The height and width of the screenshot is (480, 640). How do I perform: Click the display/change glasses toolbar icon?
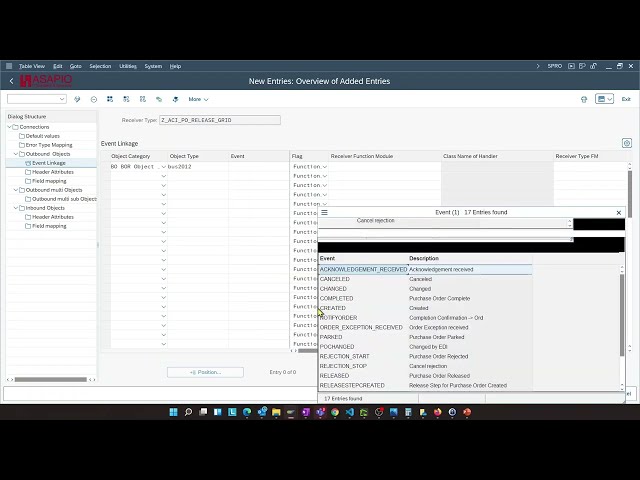[77, 99]
